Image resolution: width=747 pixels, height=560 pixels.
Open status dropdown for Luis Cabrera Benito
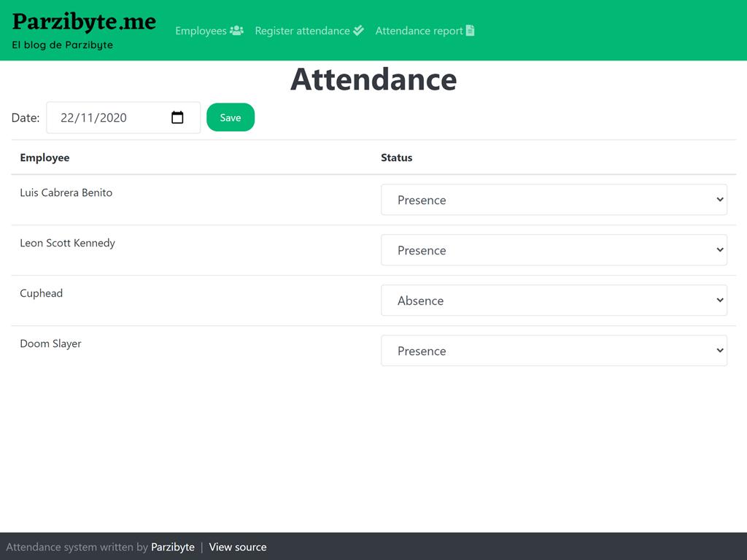pos(554,200)
